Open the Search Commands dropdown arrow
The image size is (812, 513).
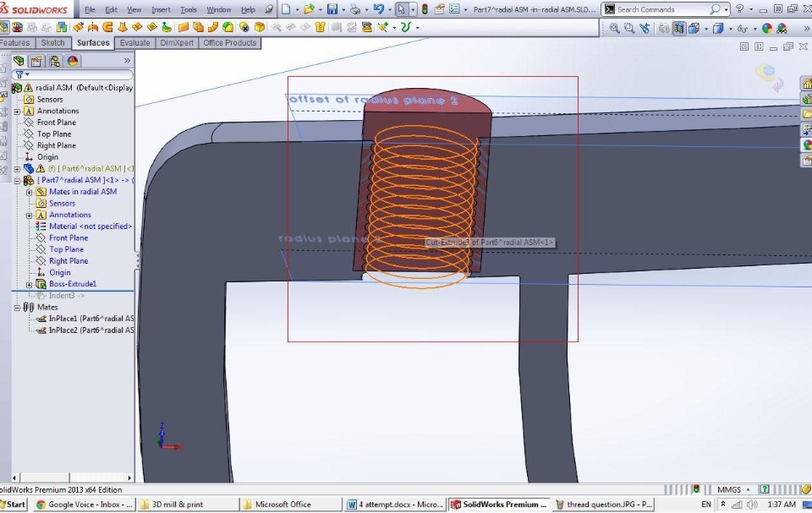pyautogui.click(x=726, y=10)
